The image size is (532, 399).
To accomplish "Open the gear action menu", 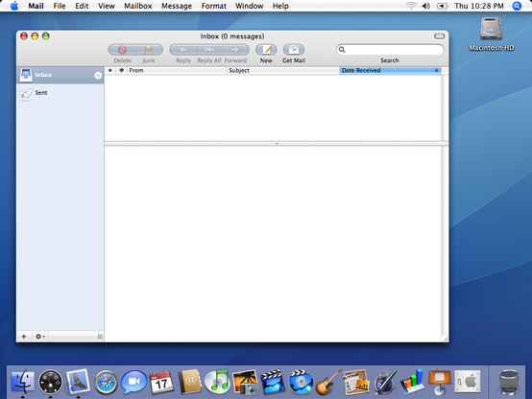I will (x=40, y=337).
